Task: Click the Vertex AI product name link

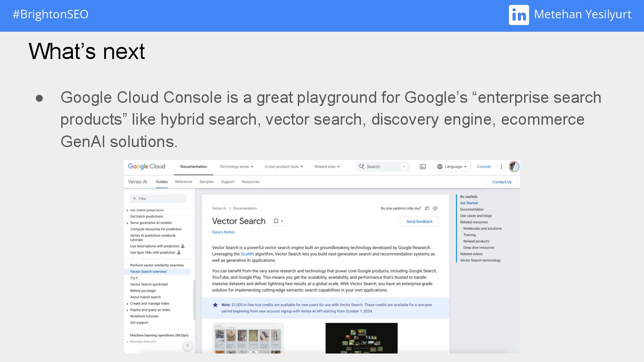Action: (x=137, y=182)
